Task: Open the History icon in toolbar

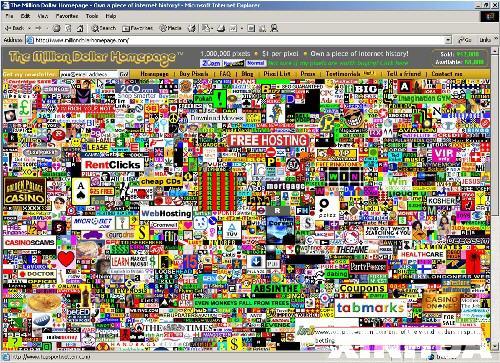Action: click(x=192, y=29)
